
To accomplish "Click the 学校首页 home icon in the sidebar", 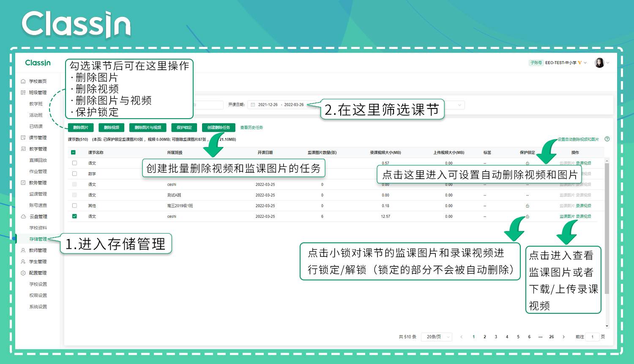I will click(23, 81).
